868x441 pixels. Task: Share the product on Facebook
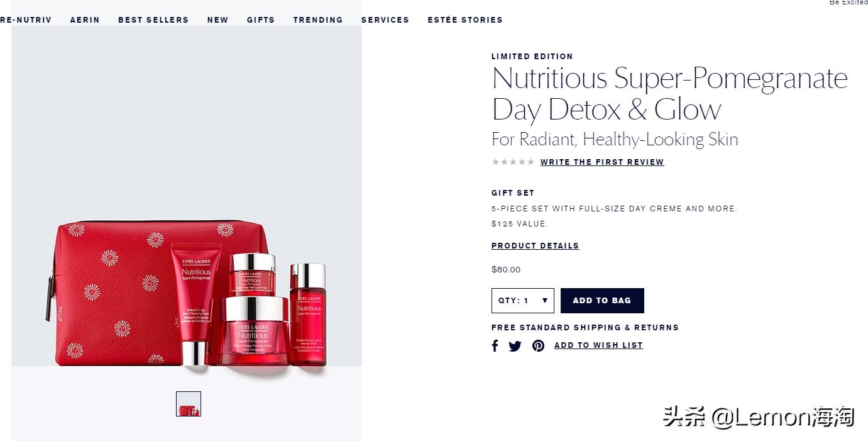point(495,346)
